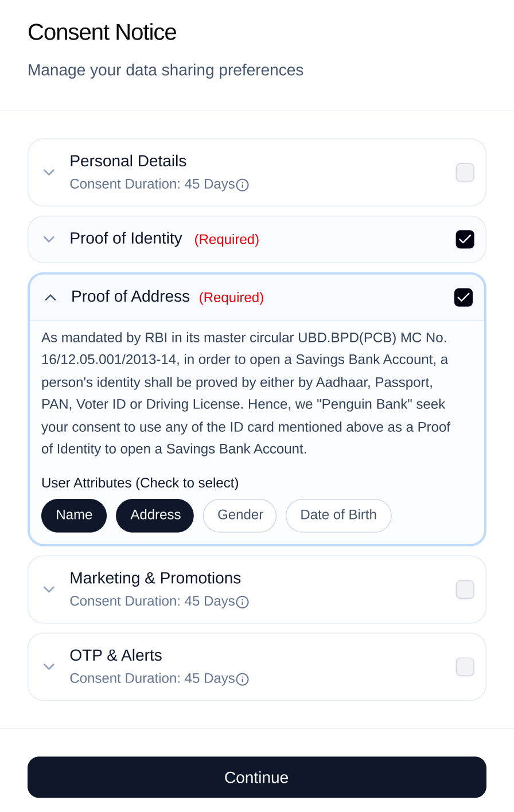Click the Proof of Identity title
The image size is (514, 812).
(x=126, y=239)
